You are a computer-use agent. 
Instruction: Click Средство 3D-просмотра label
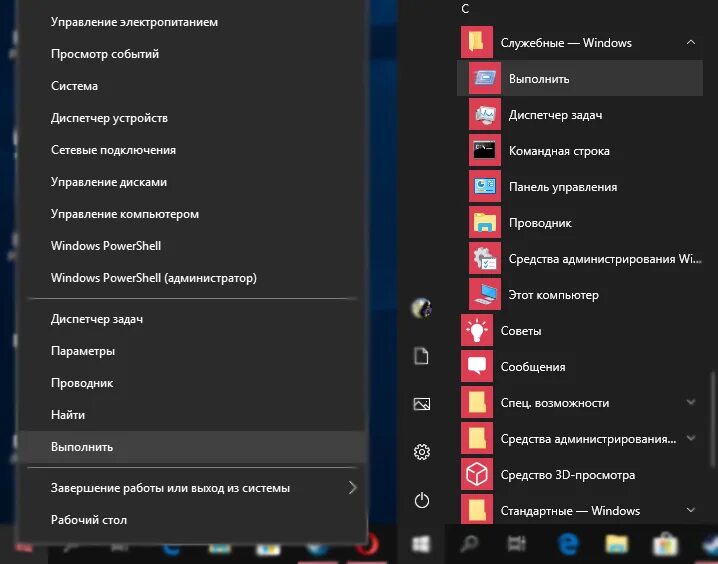click(x=568, y=475)
